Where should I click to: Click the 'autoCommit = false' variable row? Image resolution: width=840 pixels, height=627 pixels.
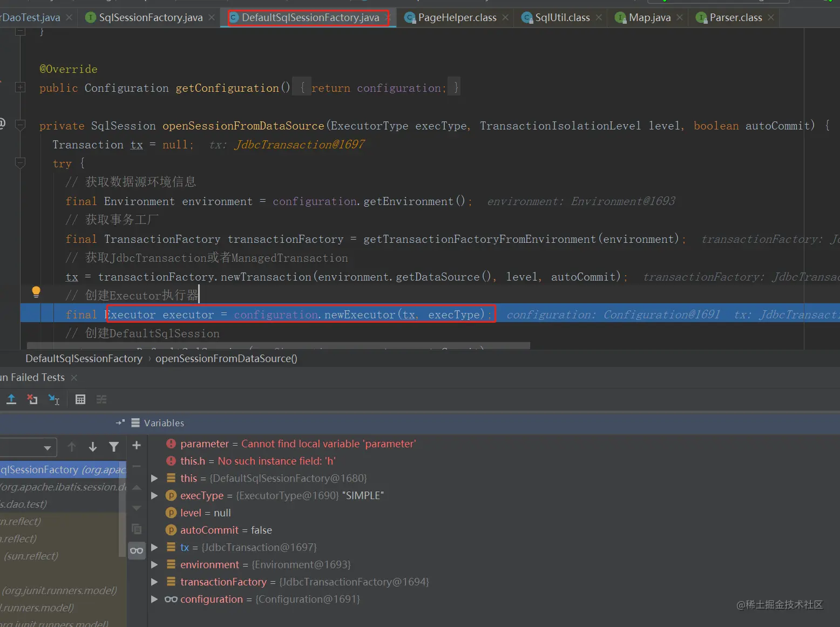[x=219, y=530]
